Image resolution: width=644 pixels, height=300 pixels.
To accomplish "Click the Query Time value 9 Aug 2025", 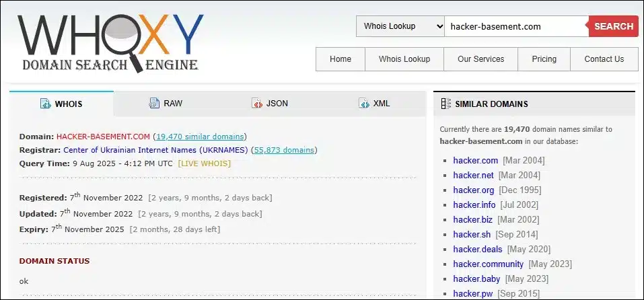I will point(122,163).
